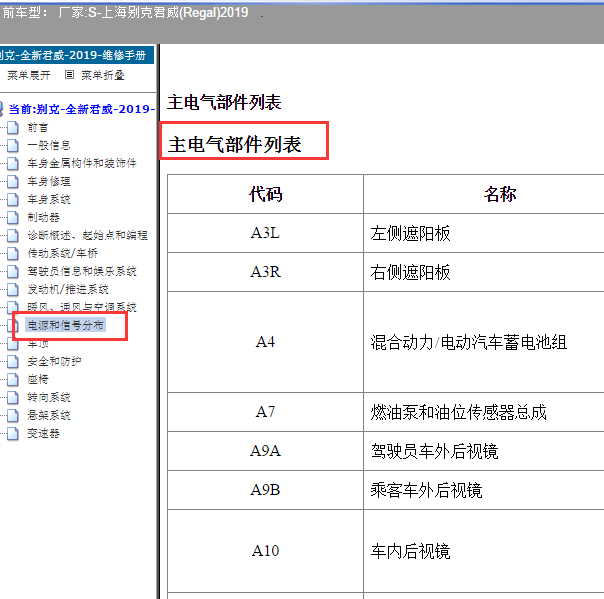604x599 pixels.
Task: Open 驾驶员信息和娱乐系统 section
Action: pyautogui.click(x=82, y=271)
